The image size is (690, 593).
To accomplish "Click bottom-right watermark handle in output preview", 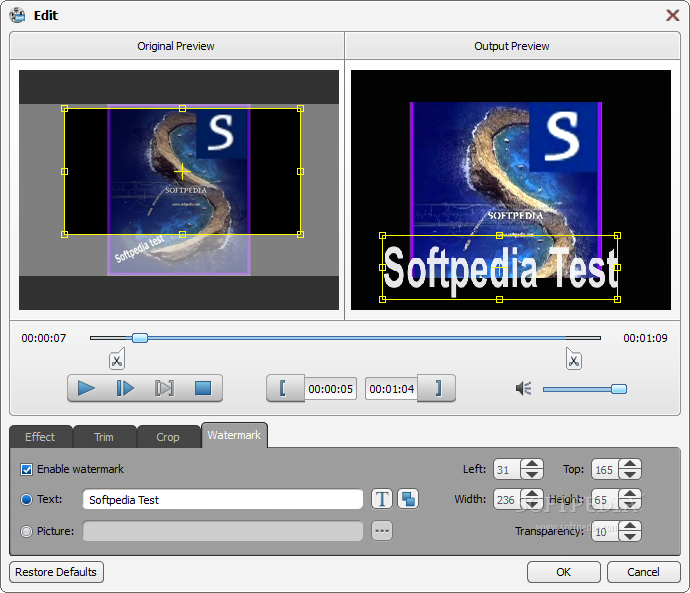I will [617, 299].
